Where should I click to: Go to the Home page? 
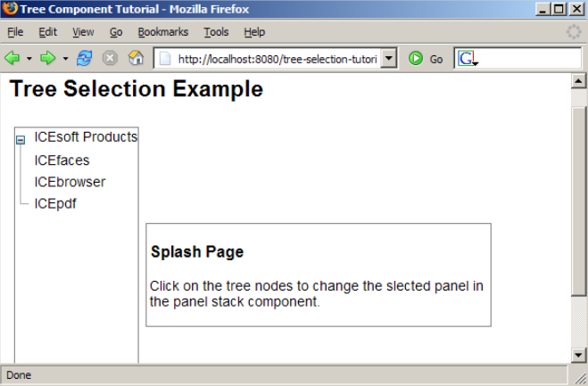tap(136, 58)
